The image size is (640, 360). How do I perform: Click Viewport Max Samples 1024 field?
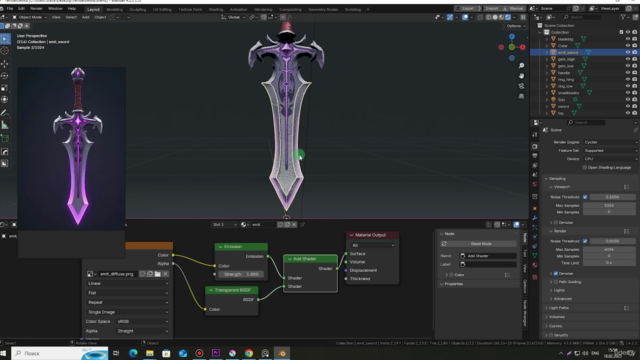(x=609, y=205)
